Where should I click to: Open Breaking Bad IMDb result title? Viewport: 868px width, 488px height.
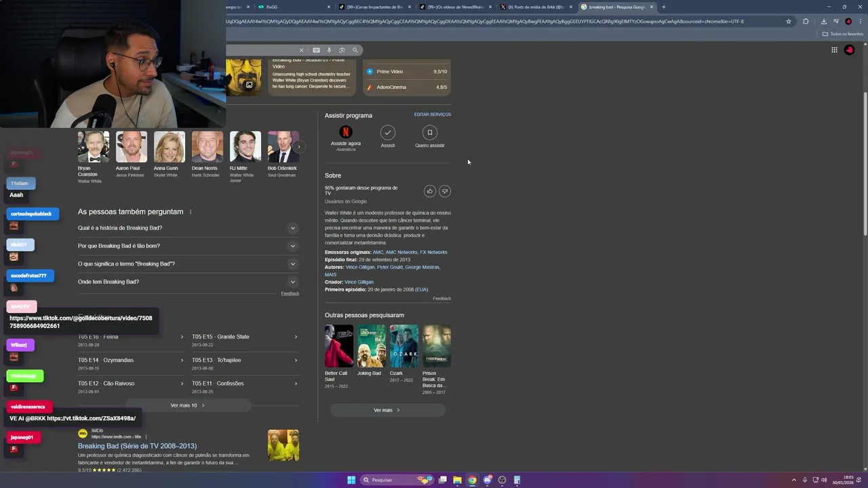[x=137, y=446]
